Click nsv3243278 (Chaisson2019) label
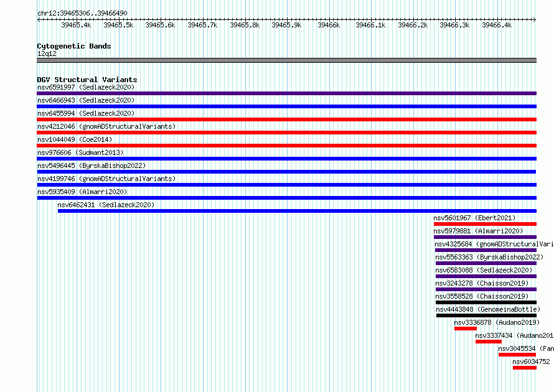 482,283
